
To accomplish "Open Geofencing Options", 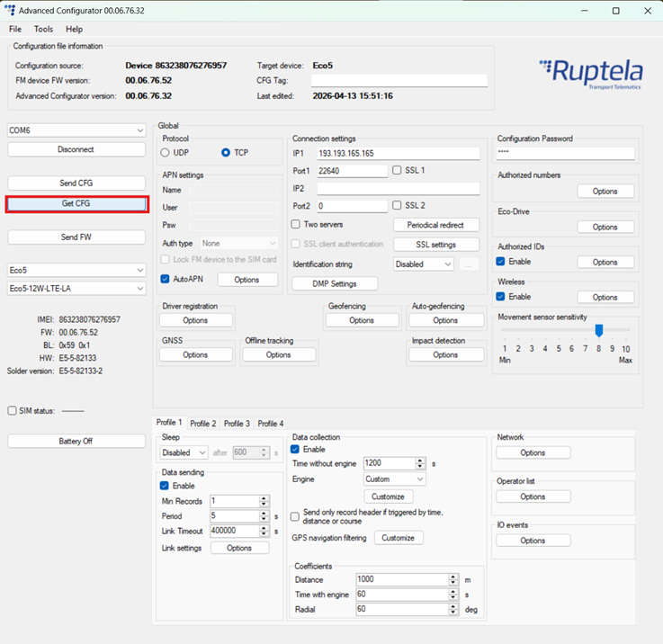I will 362,320.
